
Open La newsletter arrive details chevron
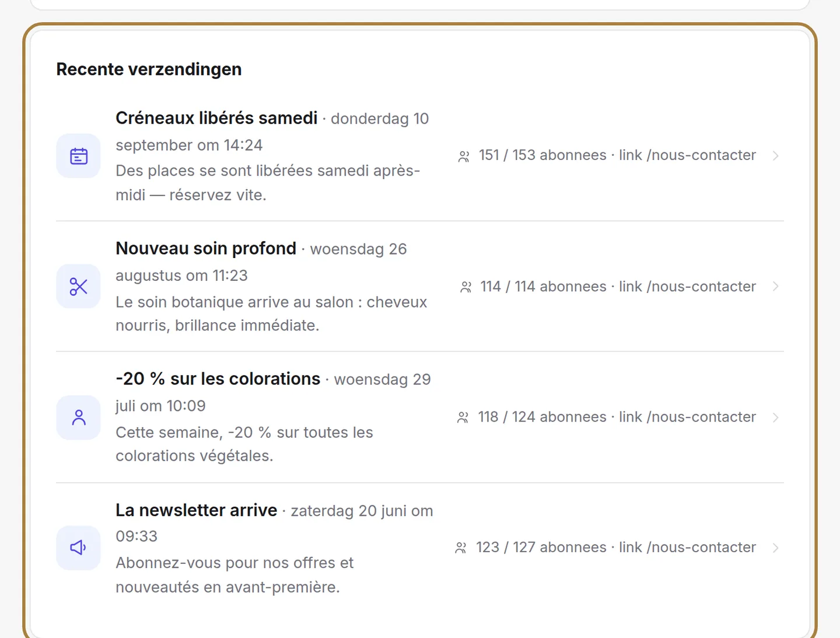tap(775, 548)
